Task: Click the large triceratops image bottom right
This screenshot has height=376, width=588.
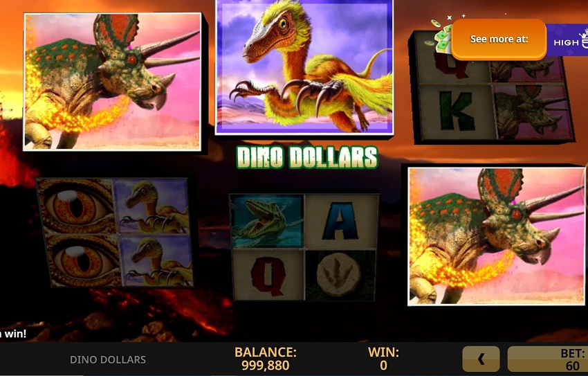Action: tap(496, 236)
